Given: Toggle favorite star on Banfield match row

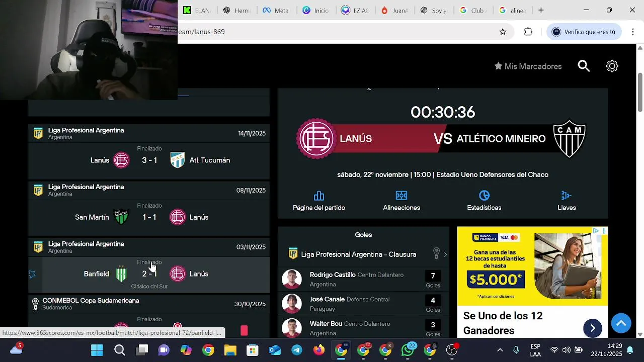Looking at the screenshot, I should click(32, 274).
